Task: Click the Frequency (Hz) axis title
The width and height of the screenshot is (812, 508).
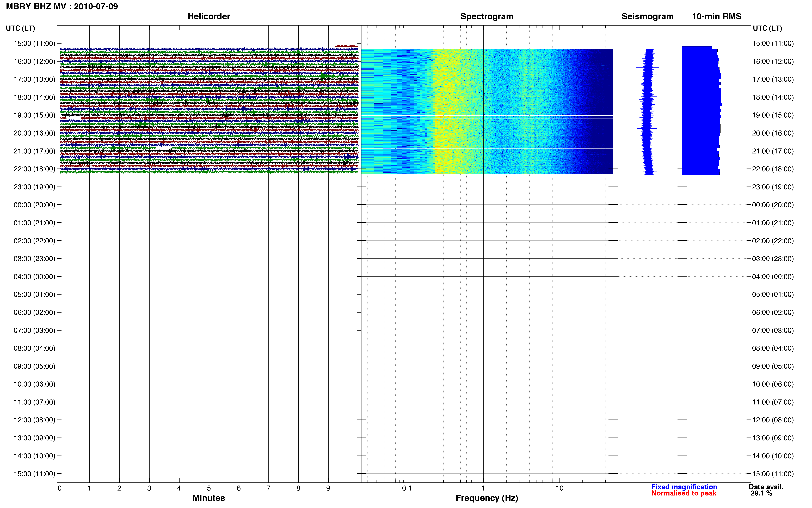Action: 487,498
